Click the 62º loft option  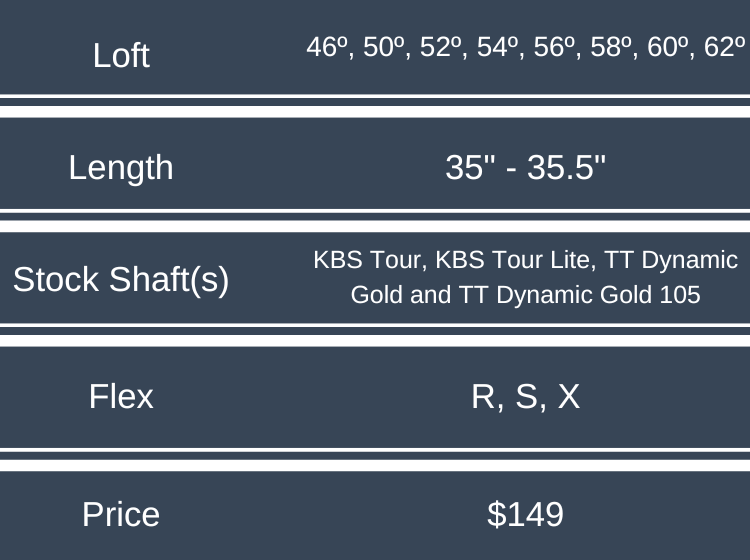725,47
